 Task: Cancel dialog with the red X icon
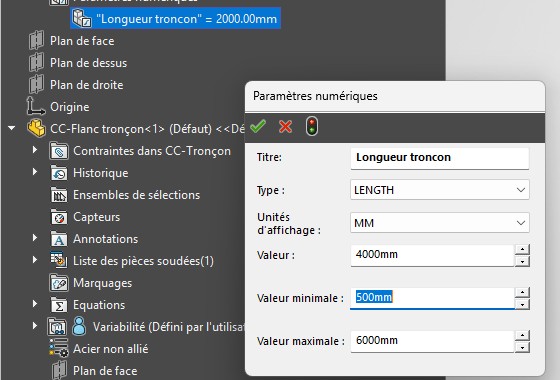click(x=285, y=126)
